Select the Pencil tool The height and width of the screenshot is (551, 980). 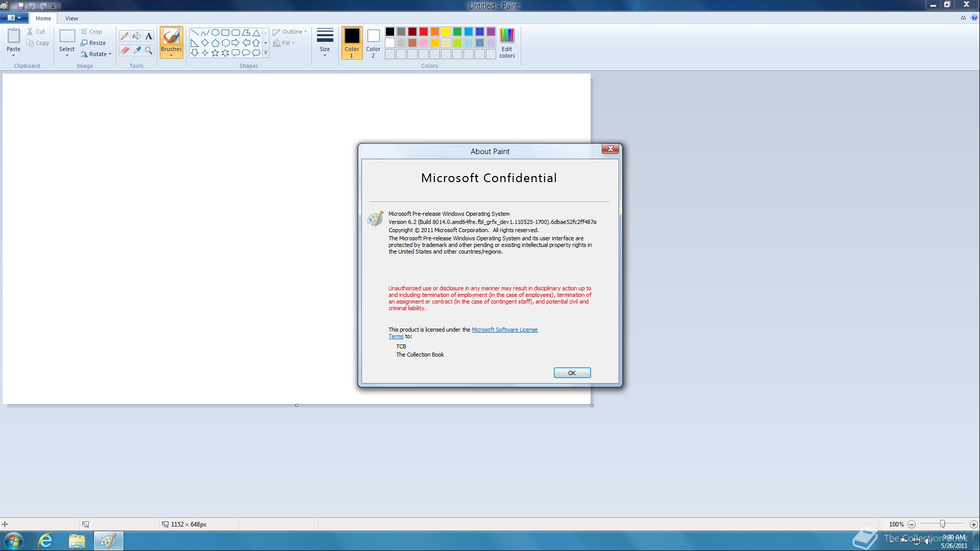click(125, 36)
